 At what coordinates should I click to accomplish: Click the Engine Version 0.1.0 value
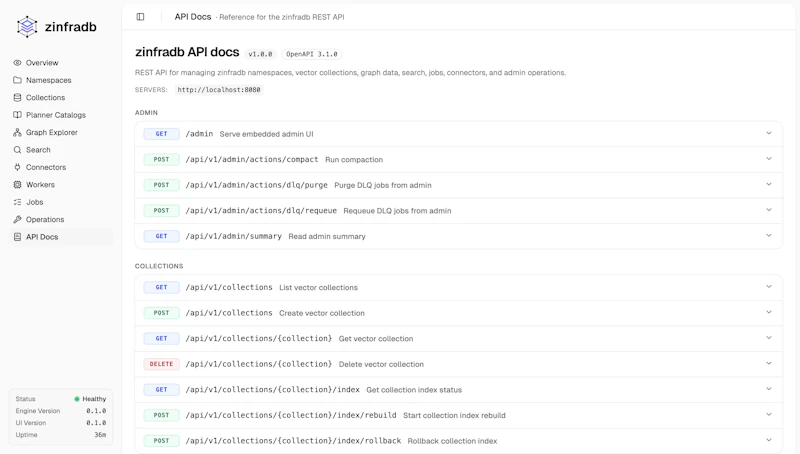point(96,411)
